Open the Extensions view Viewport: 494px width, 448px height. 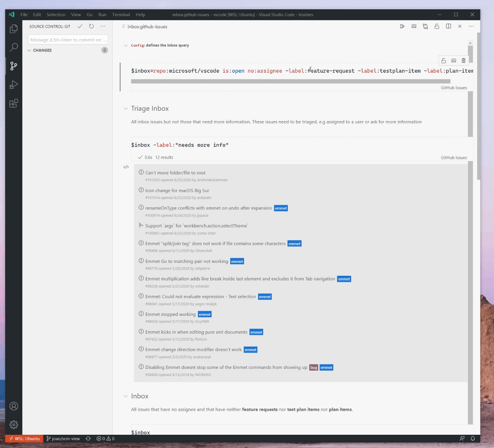14,103
